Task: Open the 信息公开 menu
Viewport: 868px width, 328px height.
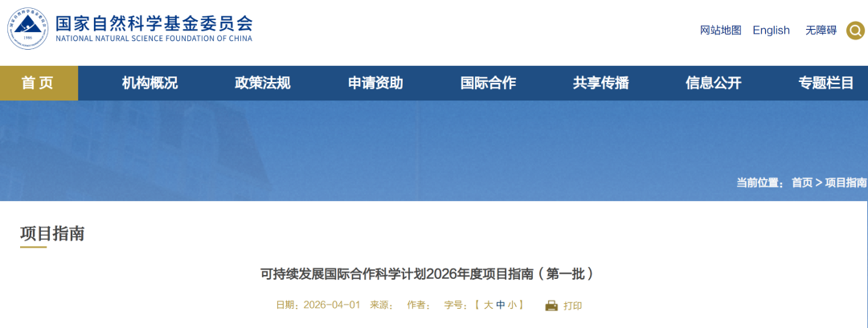Action: (x=713, y=83)
